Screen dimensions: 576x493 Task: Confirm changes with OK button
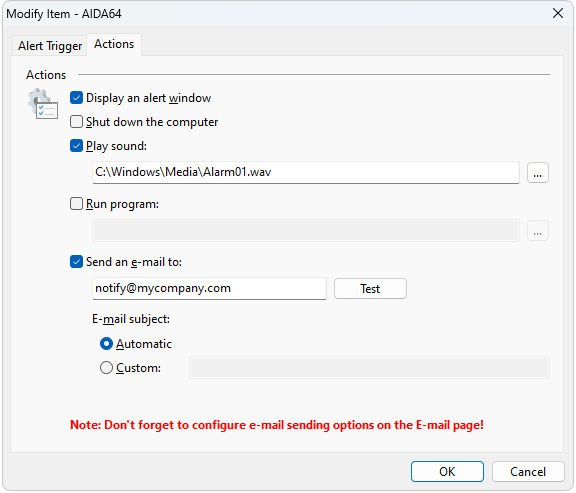tap(447, 472)
